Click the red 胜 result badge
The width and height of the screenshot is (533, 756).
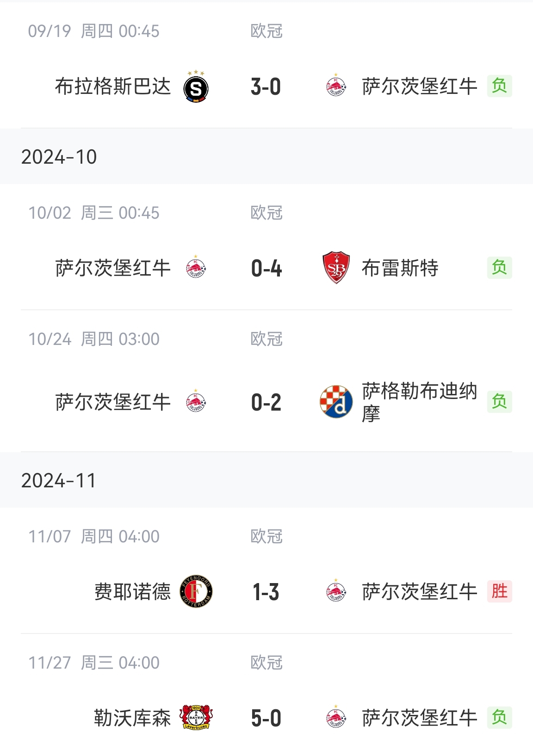pyautogui.click(x=499, y=591)
